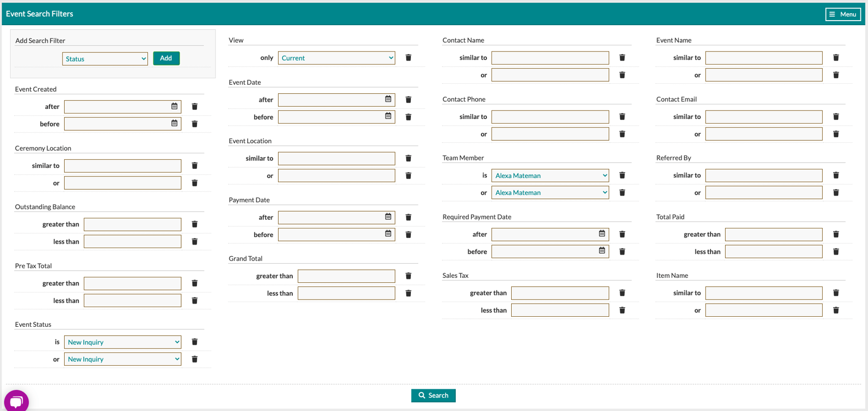Click the Add filter button
The width and height of the screenshot is (868, 411).
[166, 58]
